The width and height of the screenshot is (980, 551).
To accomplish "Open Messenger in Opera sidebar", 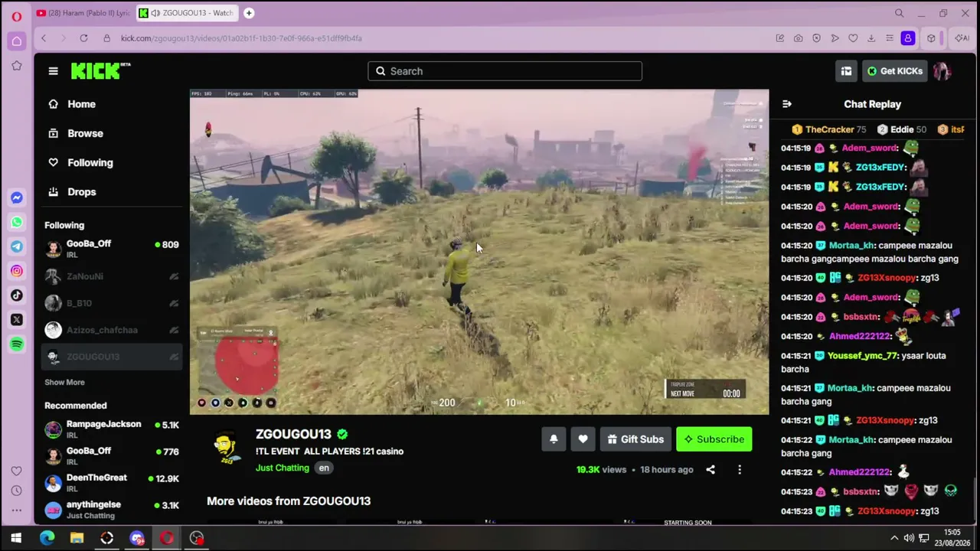I will pyautogui.click(x=16, y=198).
